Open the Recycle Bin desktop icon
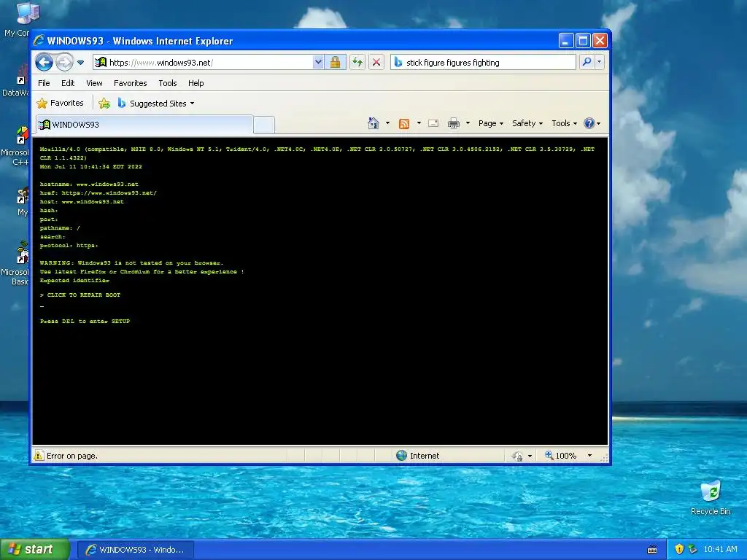The width and height of the screenshot is (747, 560). (711, 498)
